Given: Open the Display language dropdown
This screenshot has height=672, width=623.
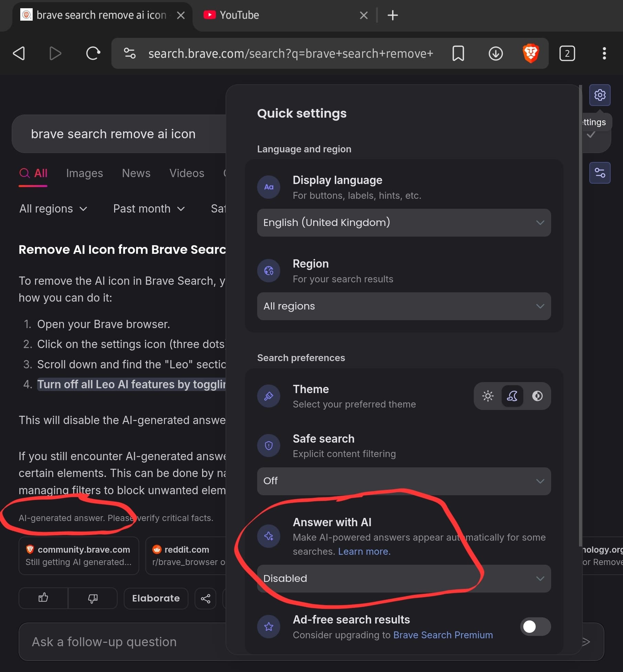Looking at the screenshot, I should point(404,223).
